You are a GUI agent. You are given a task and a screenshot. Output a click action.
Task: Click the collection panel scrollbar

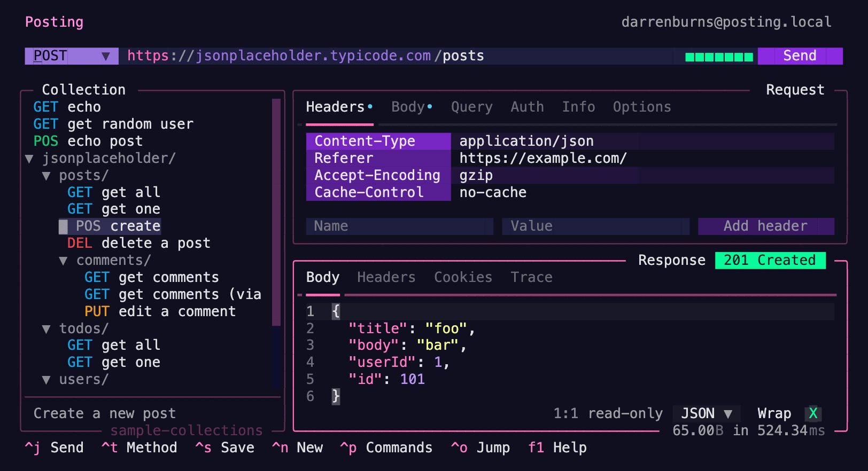click(276, 214)
